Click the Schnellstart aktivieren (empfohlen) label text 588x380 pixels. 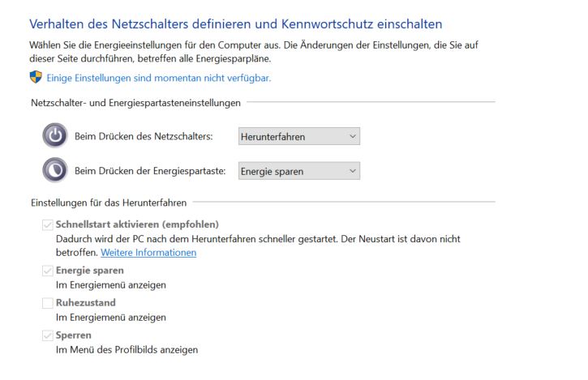(x=137, y=224)
